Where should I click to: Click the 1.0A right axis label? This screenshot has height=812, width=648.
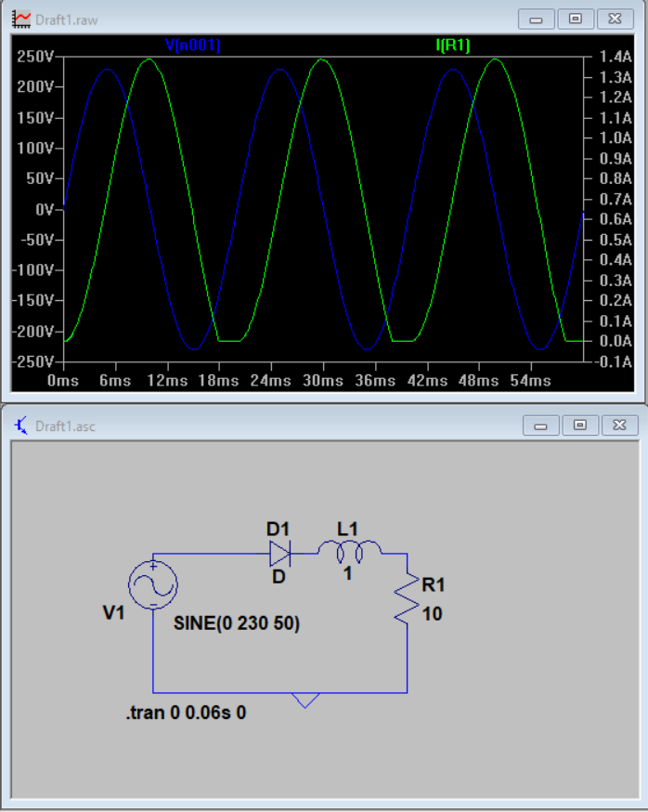616,138
